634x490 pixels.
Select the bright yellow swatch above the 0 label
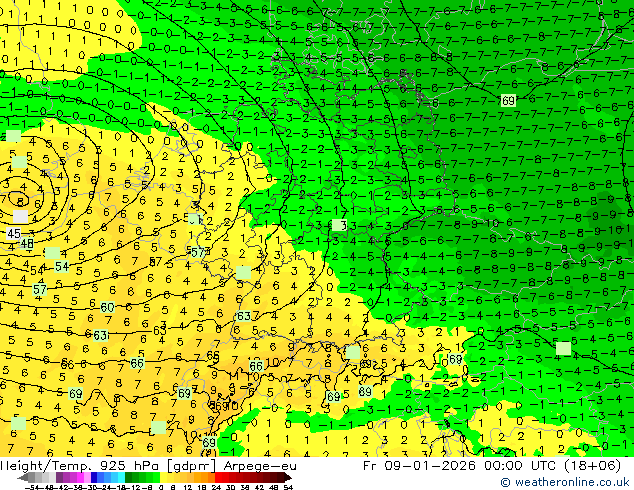click(163, 478)
